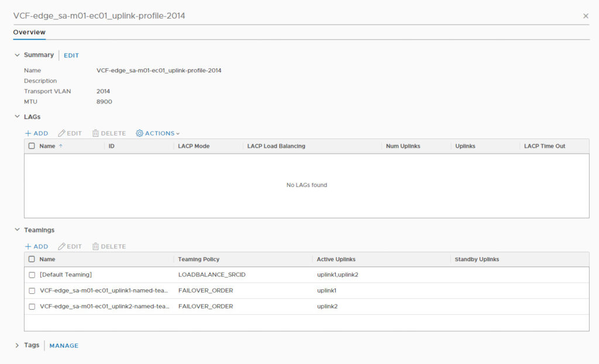Select the [Default Teaming] name cell
Screen dimensions: 599x364
tap(66, 275)
